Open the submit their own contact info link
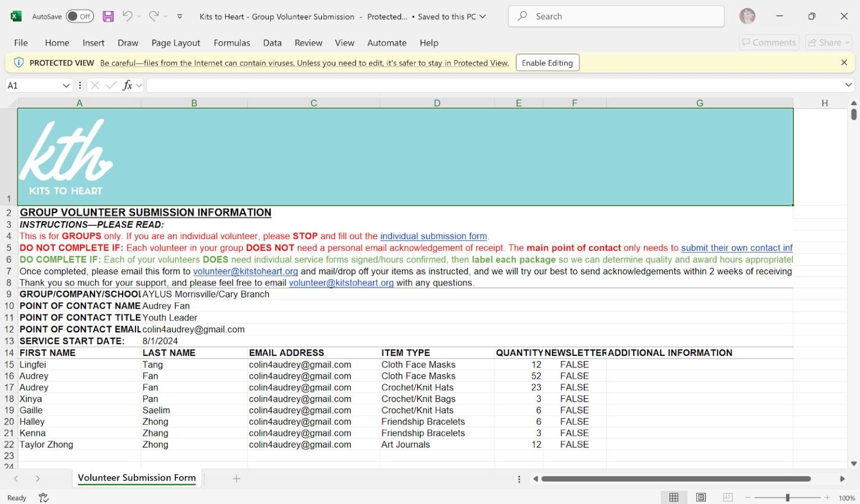The height and width of the screenshot is (504, 860). (737, 248)
